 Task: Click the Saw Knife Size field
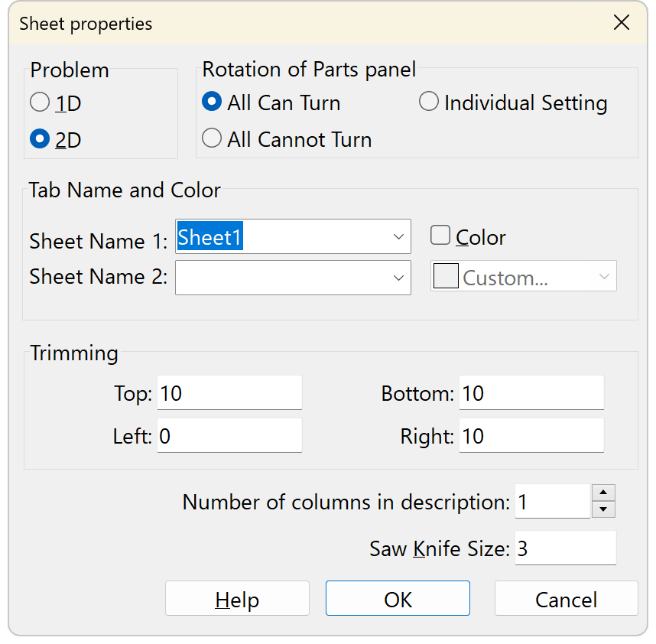click(566, 548)
